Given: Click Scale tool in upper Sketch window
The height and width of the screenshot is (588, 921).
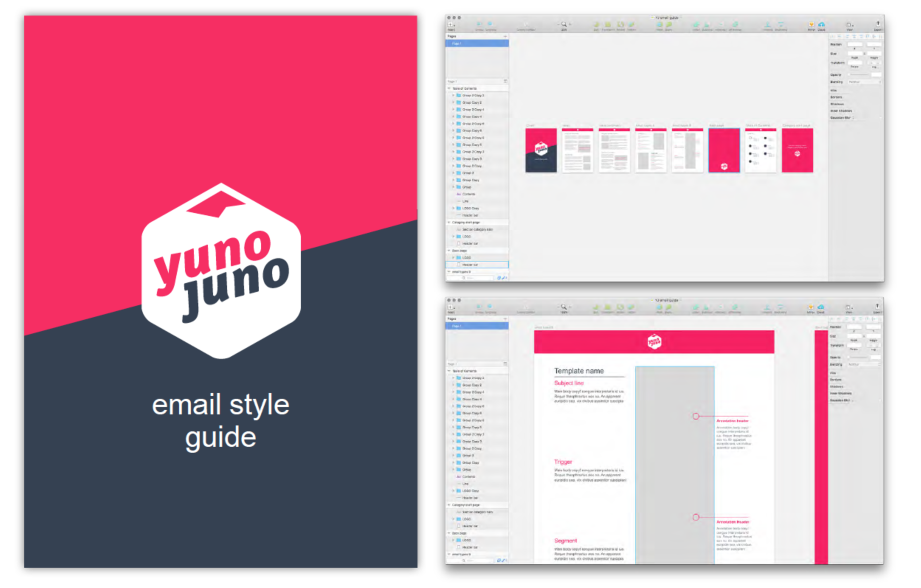Looking at the screenshot, I should [669, 25].
